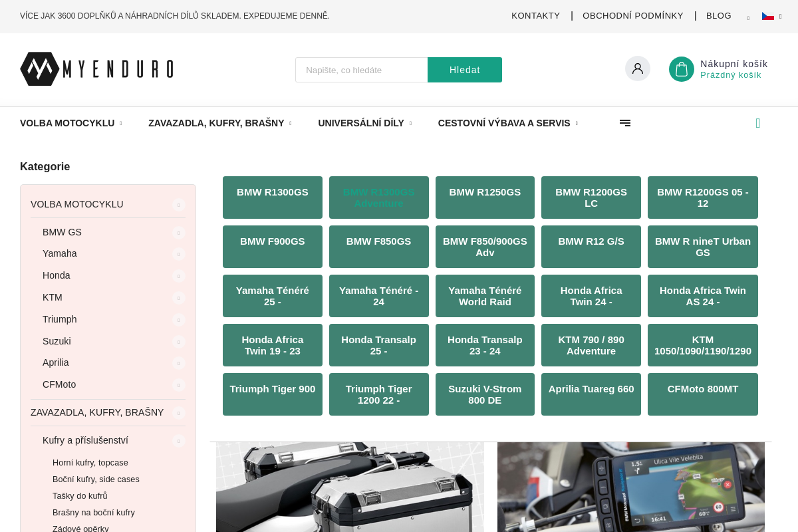Select Honda Africa Twin AS 24 - tile

pos(703,296)
